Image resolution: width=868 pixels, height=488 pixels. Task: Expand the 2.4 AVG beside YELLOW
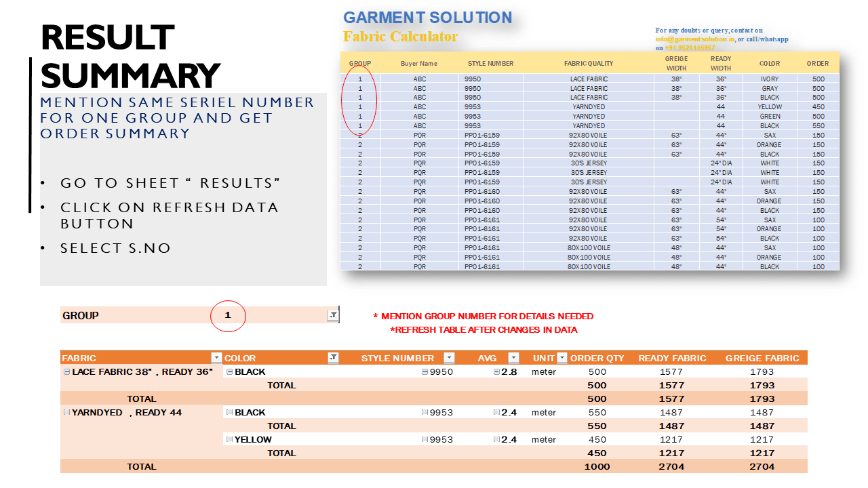[496, 438]
